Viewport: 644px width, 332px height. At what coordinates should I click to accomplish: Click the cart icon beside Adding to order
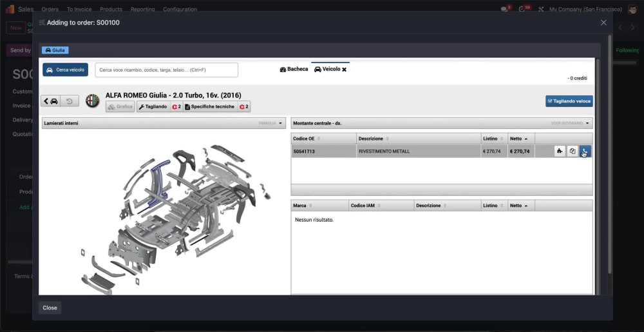click(42, 23)
